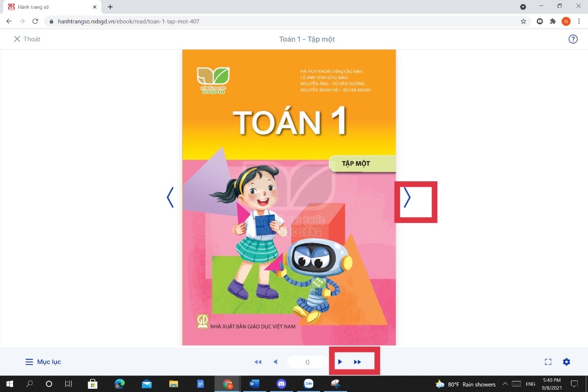Image resolution: width=588 pixels, height=392 pixels.
Task: Open Microsoft Word from taskbar
Action: [254, 384]
